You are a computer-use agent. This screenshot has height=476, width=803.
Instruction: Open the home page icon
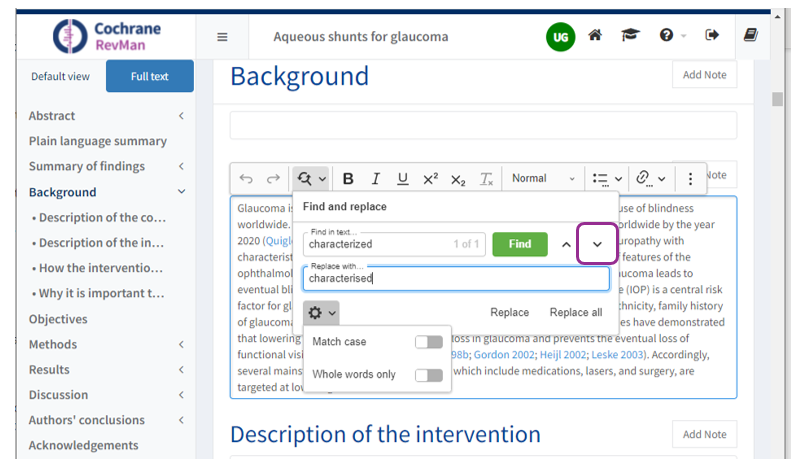click(595, 36)
